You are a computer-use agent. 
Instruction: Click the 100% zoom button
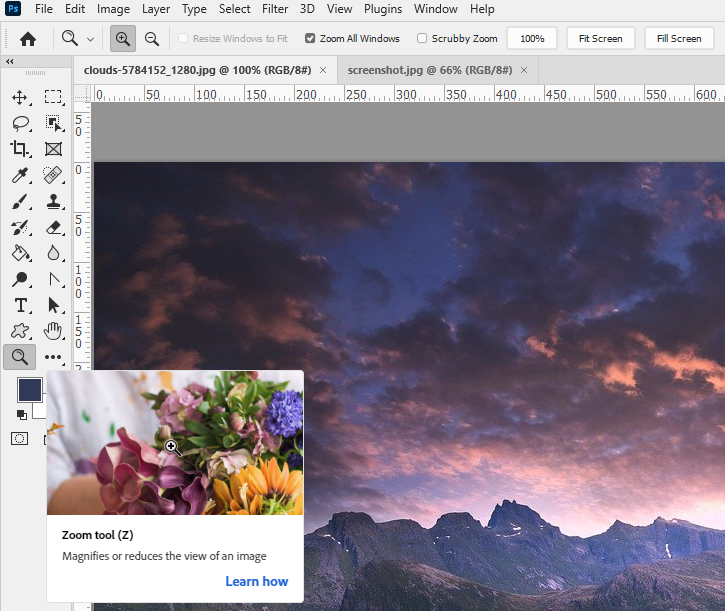pyautogui.click(x=532, y=38)
